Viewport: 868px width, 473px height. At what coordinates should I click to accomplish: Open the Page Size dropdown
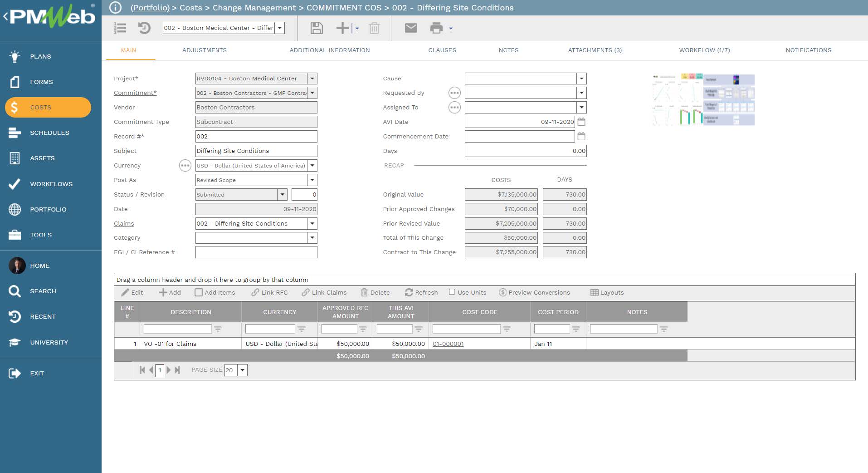[243, 370]
